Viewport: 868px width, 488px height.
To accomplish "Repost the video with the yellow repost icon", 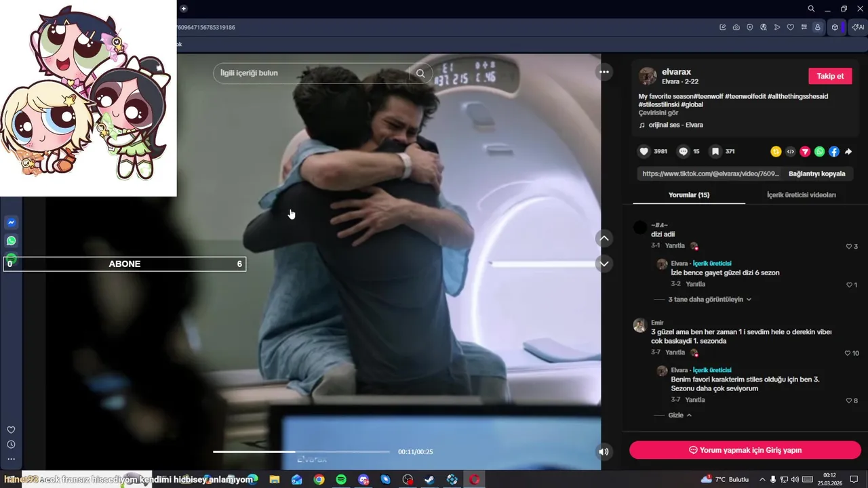I will point(776,152).
